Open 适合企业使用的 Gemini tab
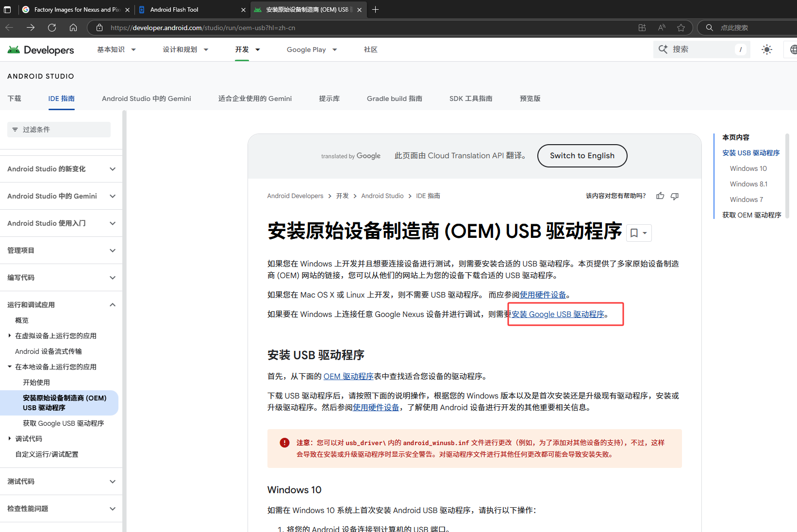797x532 pixels. [x=255, y=99]
